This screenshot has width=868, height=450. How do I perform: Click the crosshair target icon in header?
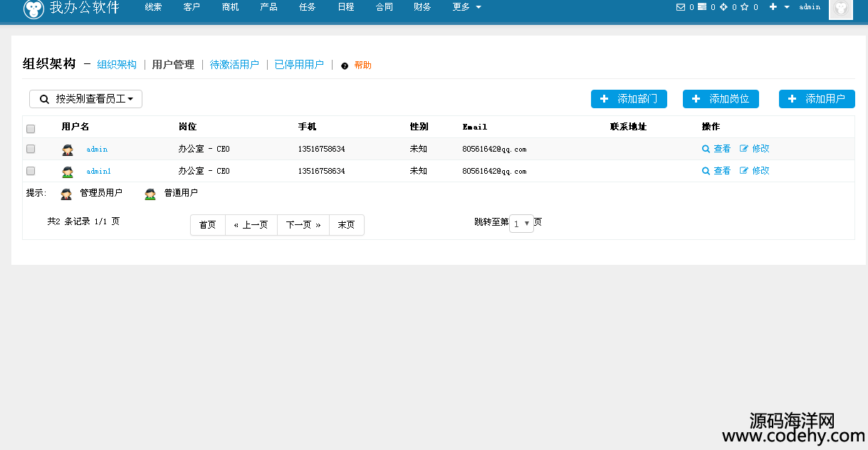pos(723,7)
